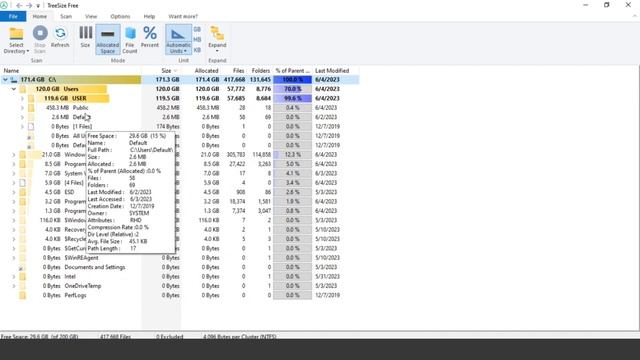The height and width of the screenshot is (360, 640).
Task: Switch to the Scan tab
Action: (x=66, y=16)
